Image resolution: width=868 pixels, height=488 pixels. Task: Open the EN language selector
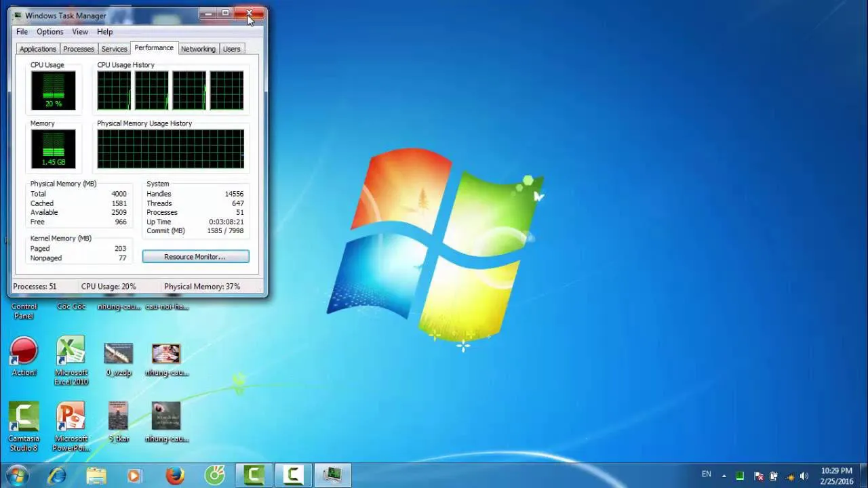coord(706,474)
